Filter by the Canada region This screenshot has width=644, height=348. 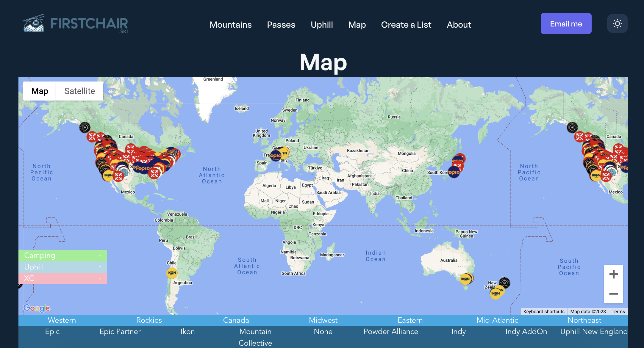coord(236,320)
